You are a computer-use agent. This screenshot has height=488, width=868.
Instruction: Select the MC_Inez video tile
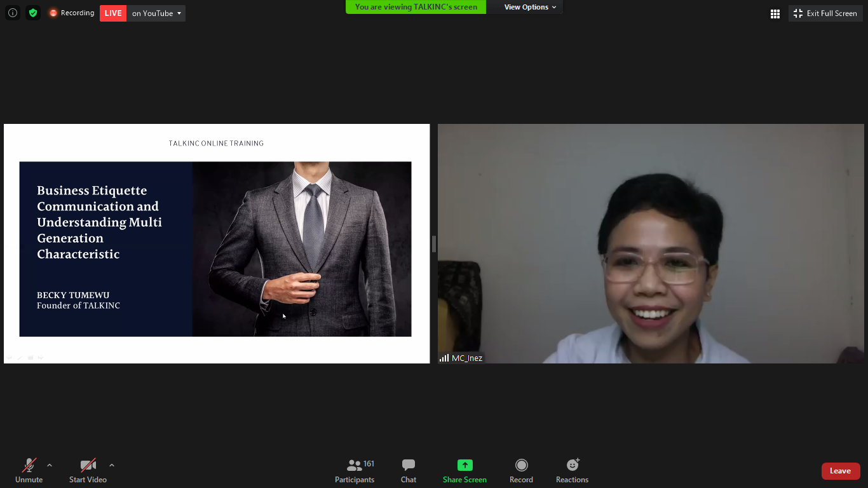point(651,243)
